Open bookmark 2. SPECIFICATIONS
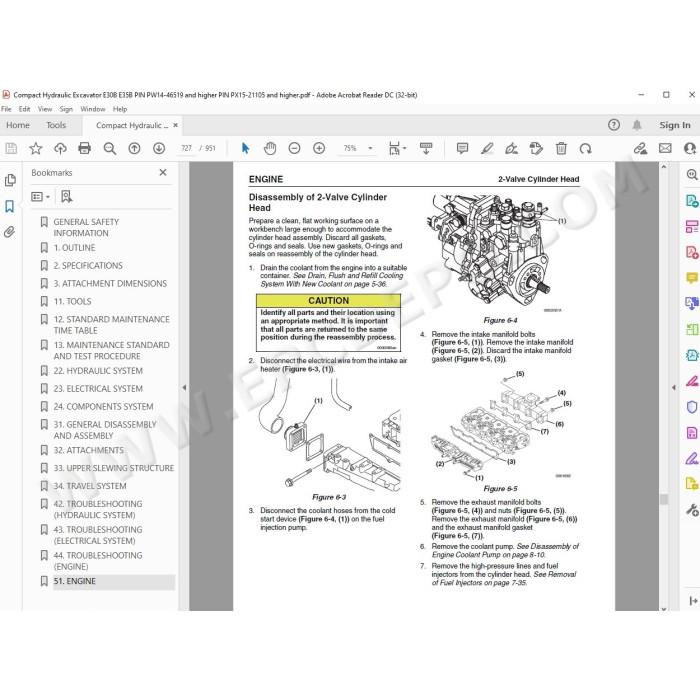 coord(88,266)
